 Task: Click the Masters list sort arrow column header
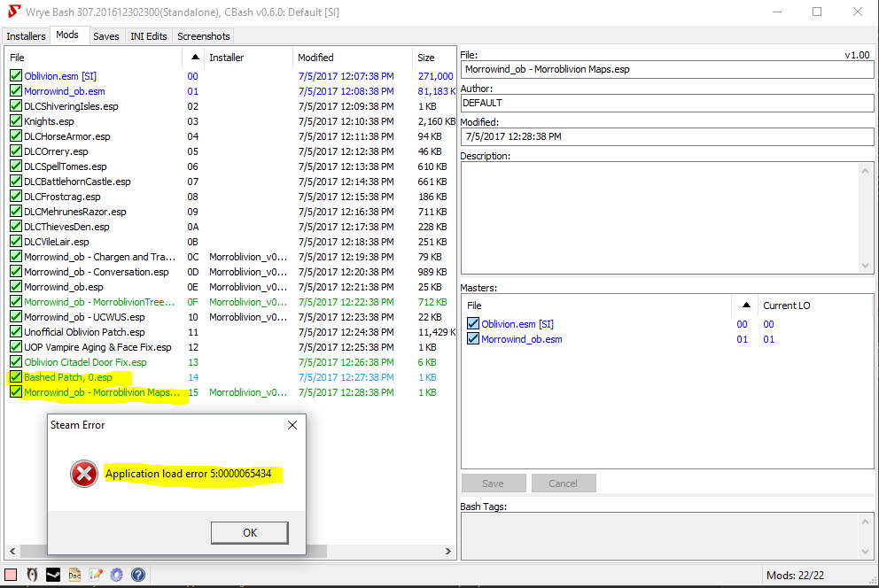(745, 306)
